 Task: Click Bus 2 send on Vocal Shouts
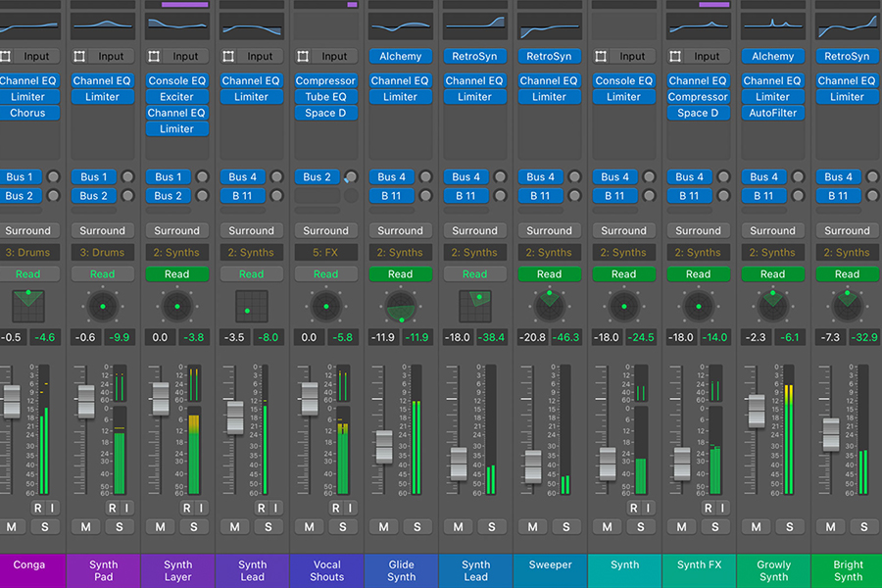coord(317,176)
